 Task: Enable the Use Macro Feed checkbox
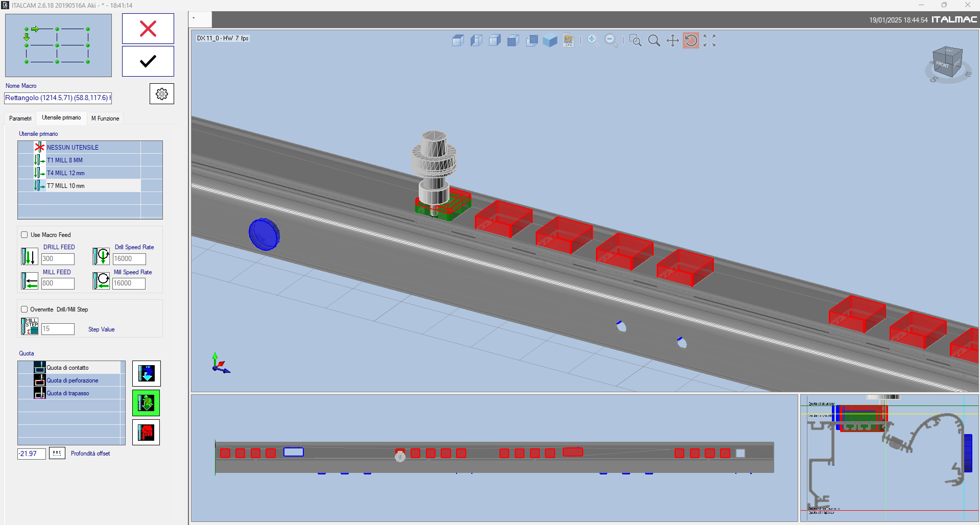[25, 235]
